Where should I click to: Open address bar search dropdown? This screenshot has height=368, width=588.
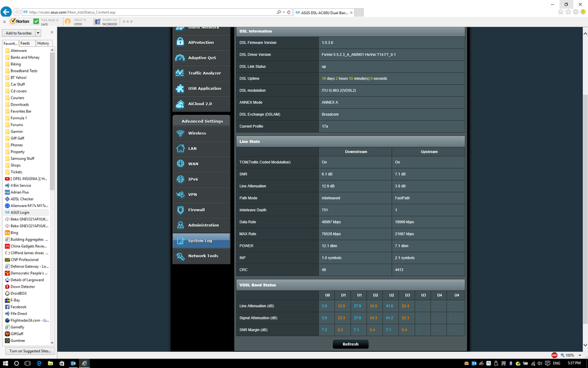(x=283, y=12)
